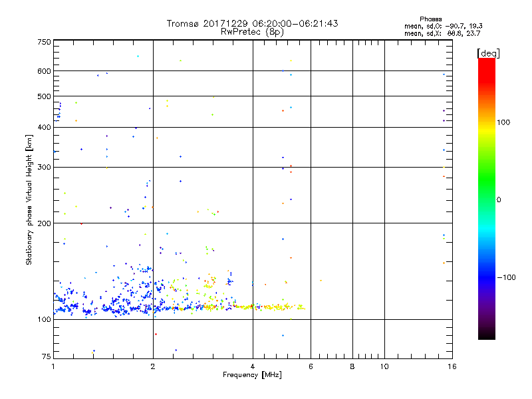
Task: Click the x-axis 1 MHz tick label
Action: coord(53,366)
